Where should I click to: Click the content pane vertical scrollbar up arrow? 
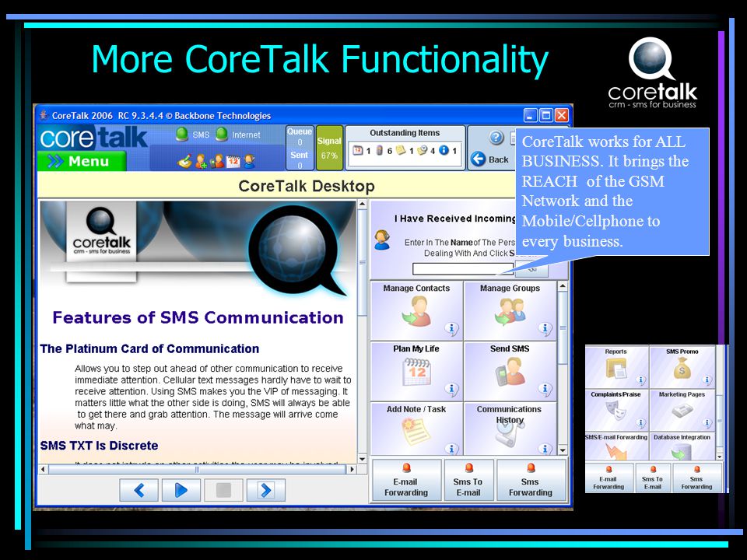[x=362, y=205]
